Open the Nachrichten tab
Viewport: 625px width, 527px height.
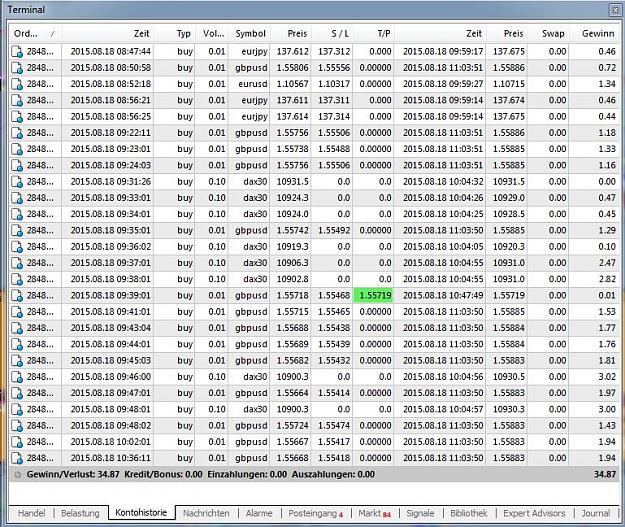click(x=206, y=513)
